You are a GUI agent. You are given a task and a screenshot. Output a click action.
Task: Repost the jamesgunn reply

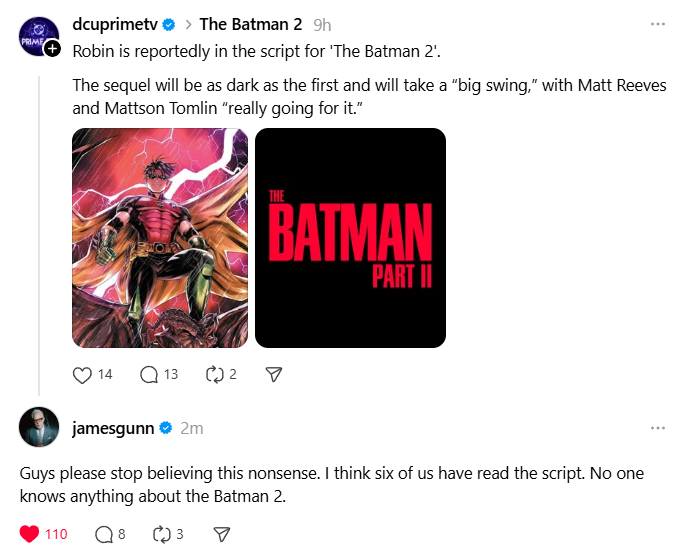(x=162, y=534)
